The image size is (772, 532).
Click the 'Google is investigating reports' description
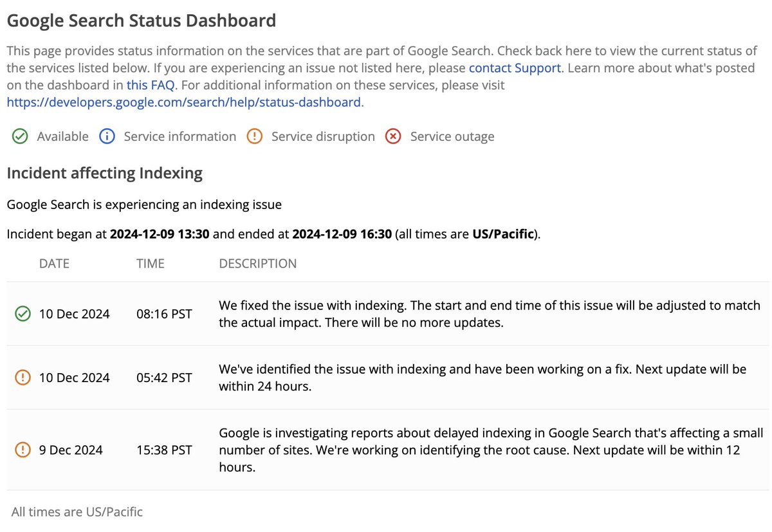click(492, 450)
